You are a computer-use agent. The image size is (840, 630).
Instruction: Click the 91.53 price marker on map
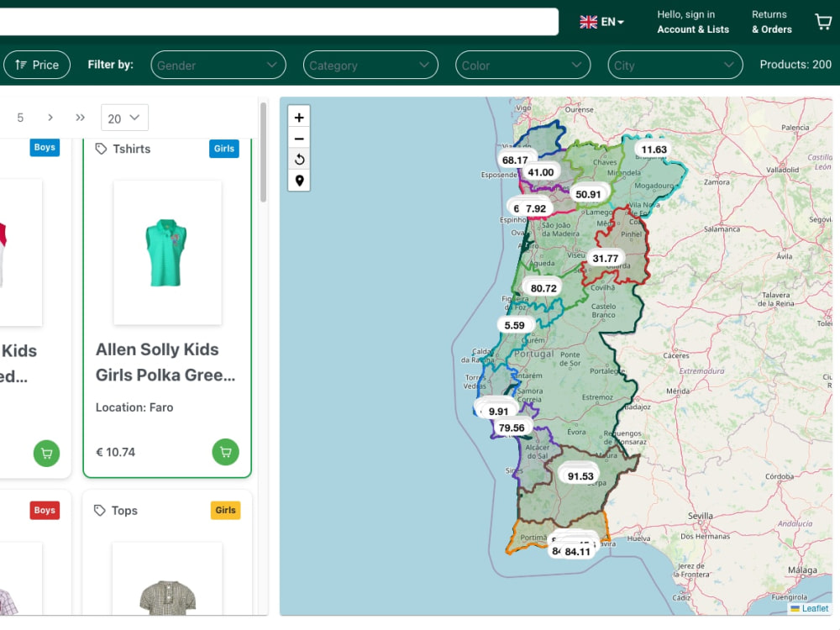click(580, 476)
